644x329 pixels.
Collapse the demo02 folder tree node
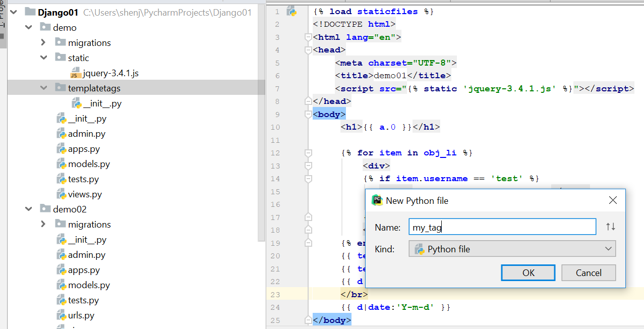point(29,209)
